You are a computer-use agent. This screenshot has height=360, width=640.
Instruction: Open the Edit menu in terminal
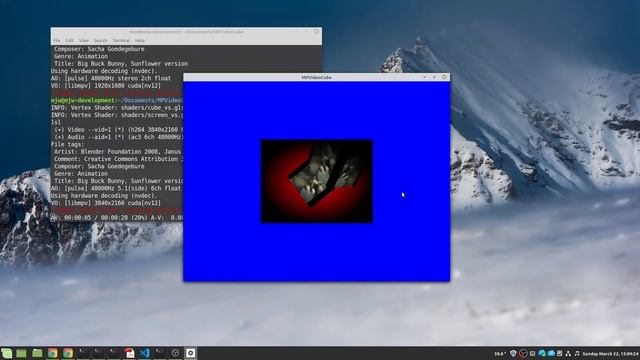pyautogui.click(x=70, y=40)
